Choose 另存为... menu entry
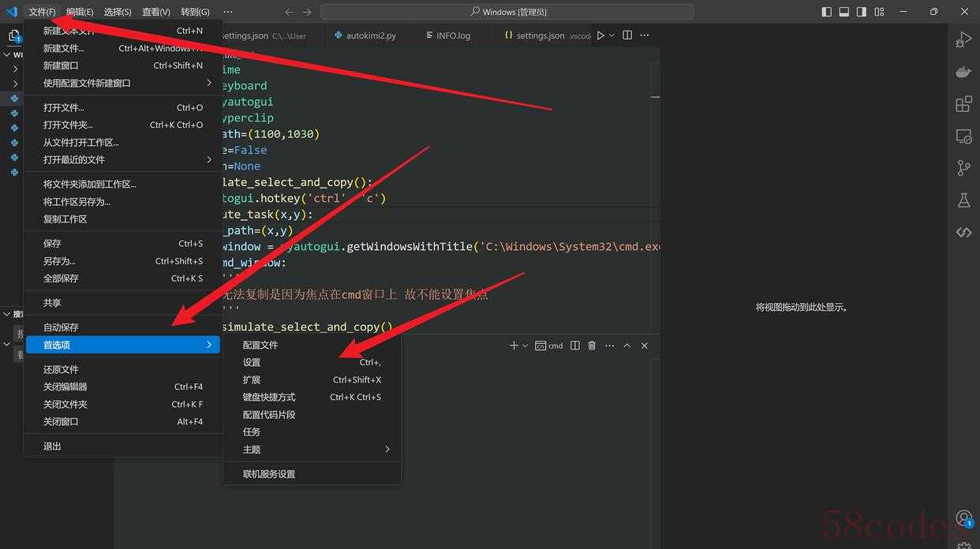Viewport: 980px width, 549px height. click(123, 261)
